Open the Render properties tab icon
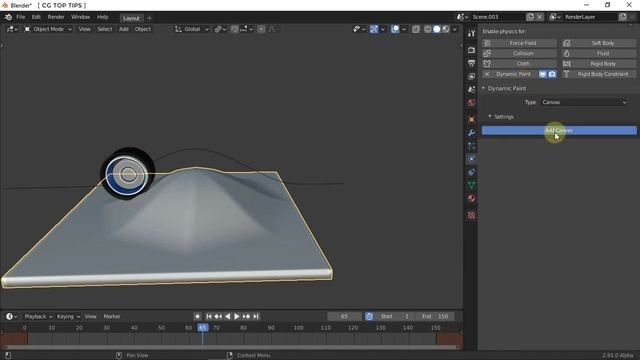 [x=471, y=50]
